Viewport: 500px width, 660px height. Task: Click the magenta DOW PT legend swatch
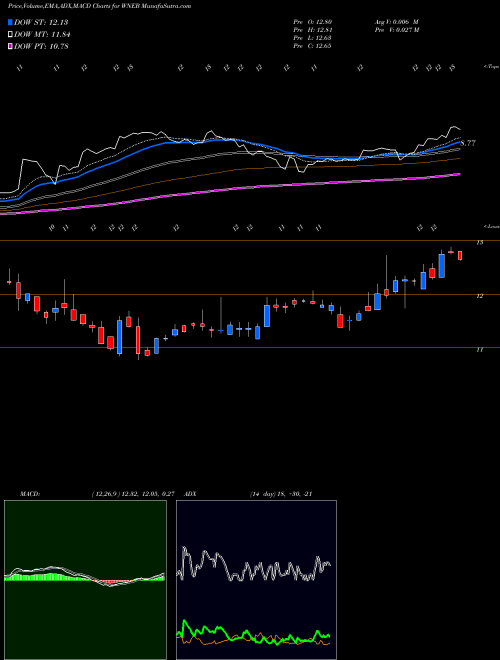tap(11, 46)
